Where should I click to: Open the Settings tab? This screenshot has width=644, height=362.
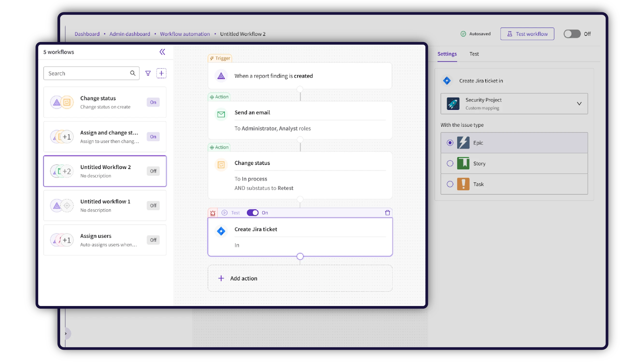pos(447,54)
